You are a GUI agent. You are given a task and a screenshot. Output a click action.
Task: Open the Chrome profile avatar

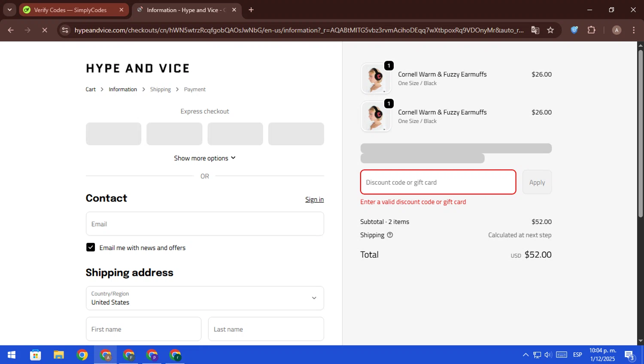(x=617, y=30)
